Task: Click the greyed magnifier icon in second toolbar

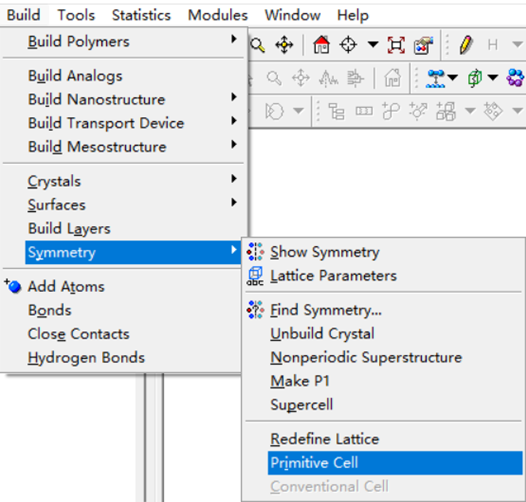Action: point(274,78)
